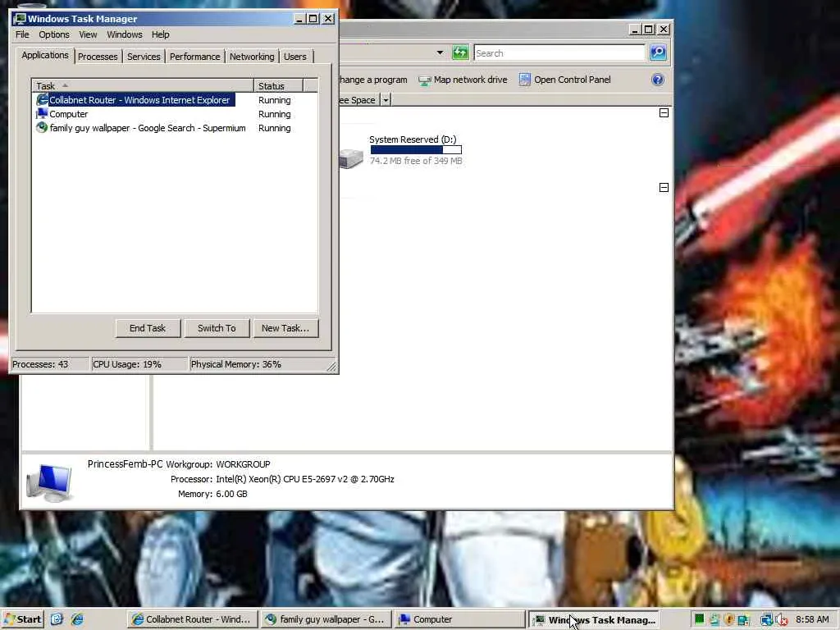This screenshot has width=840, height=630.
Task: Open the address bar dropdown arrow
Action: (x=440, y=52)
